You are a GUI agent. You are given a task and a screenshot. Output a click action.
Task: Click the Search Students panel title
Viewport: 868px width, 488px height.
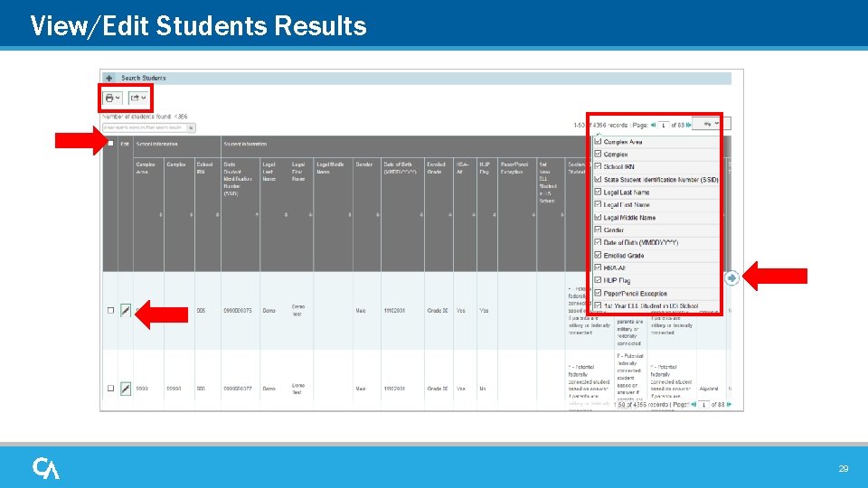coord(144,78)
